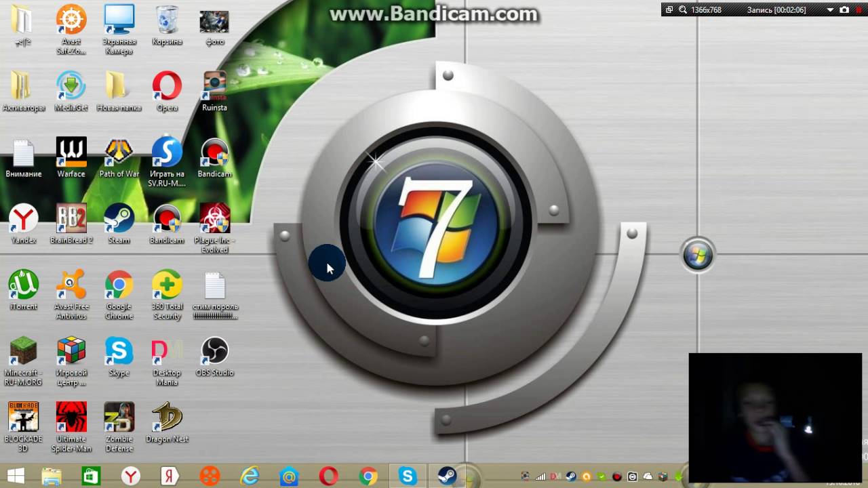
Task: Launch the Dragon Nest shortcut
Action: 167,424
